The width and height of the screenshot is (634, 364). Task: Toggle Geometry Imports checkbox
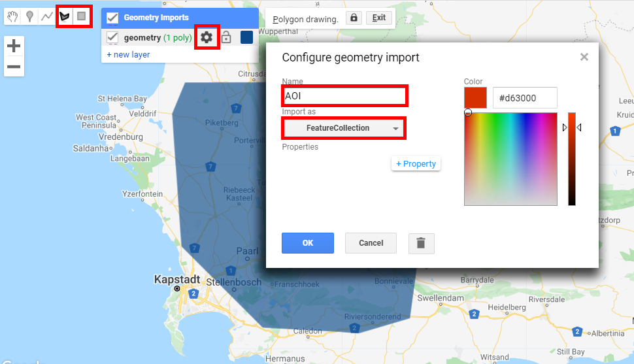(112, 18)
